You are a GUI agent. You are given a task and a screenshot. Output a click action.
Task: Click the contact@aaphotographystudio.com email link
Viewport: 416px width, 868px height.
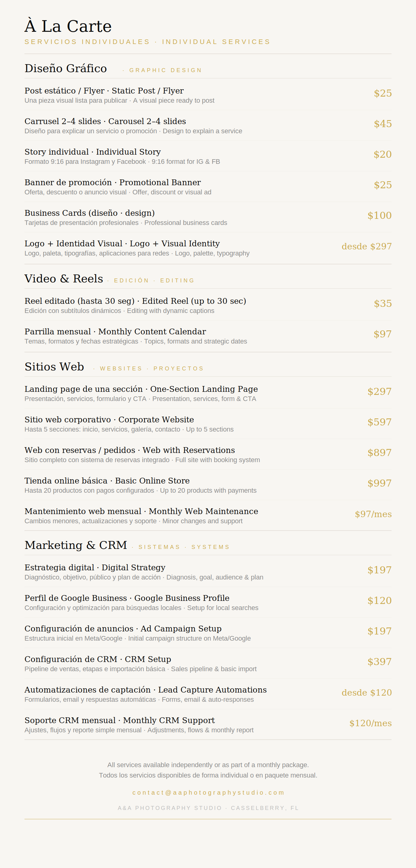point(208,793)
